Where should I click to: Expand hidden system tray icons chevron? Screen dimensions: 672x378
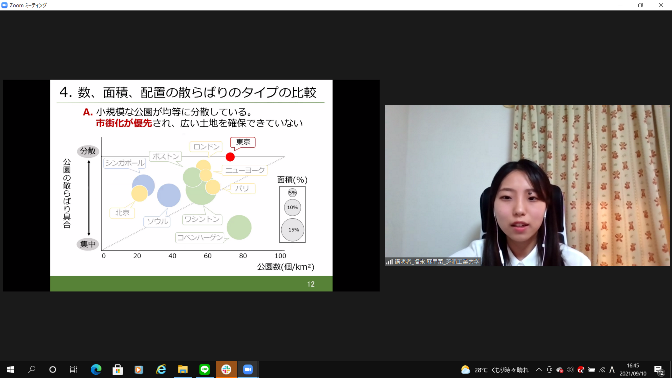click(x=539, y=370)
